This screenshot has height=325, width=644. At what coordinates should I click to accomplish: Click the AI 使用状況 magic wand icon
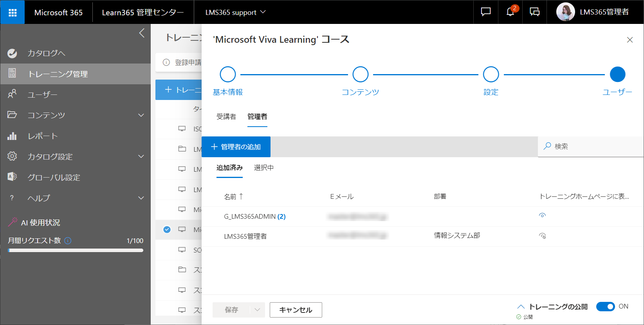13,222
